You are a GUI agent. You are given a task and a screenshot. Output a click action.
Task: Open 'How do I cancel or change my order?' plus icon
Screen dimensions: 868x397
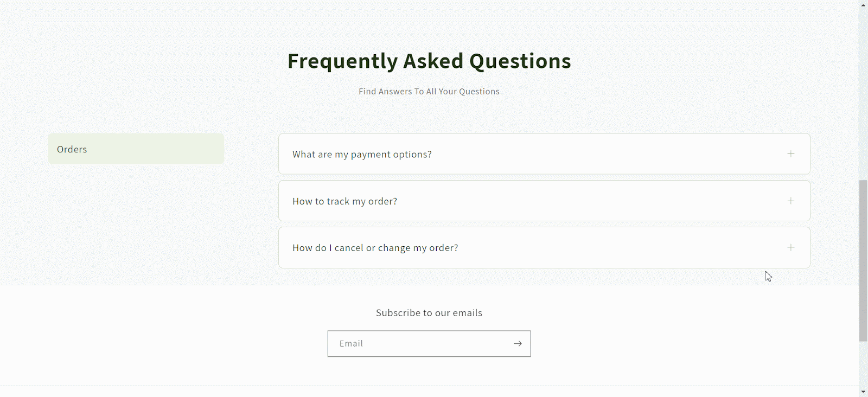click(791, 247)
